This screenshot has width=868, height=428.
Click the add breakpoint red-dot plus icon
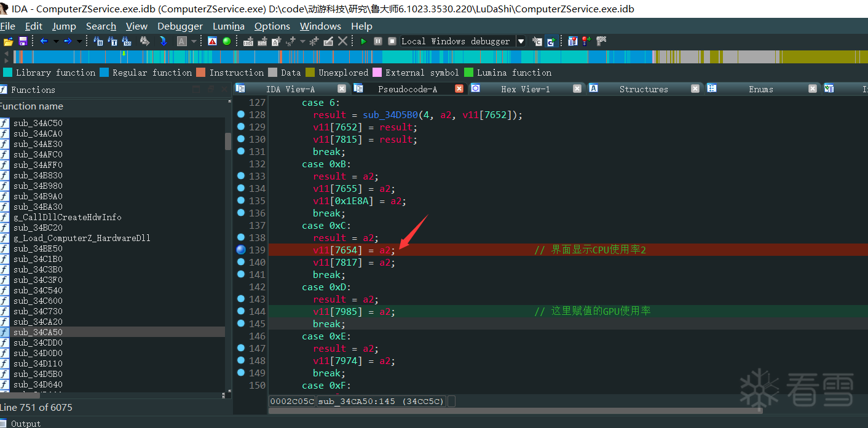pyautogui.click(x=587, y=41)
